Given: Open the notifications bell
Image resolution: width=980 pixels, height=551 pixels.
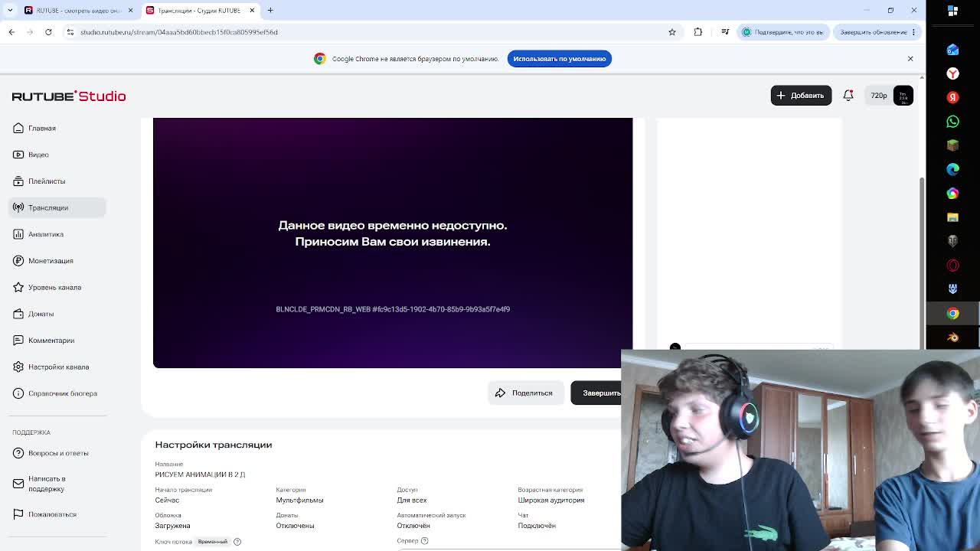Looking at the screenshot, I should [848, 96].
